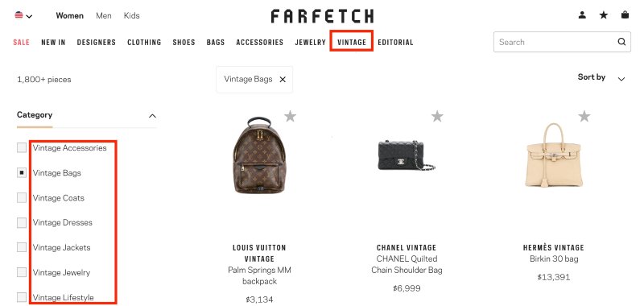Open the Birkin 30 bag thumbnail

(553, 155)
